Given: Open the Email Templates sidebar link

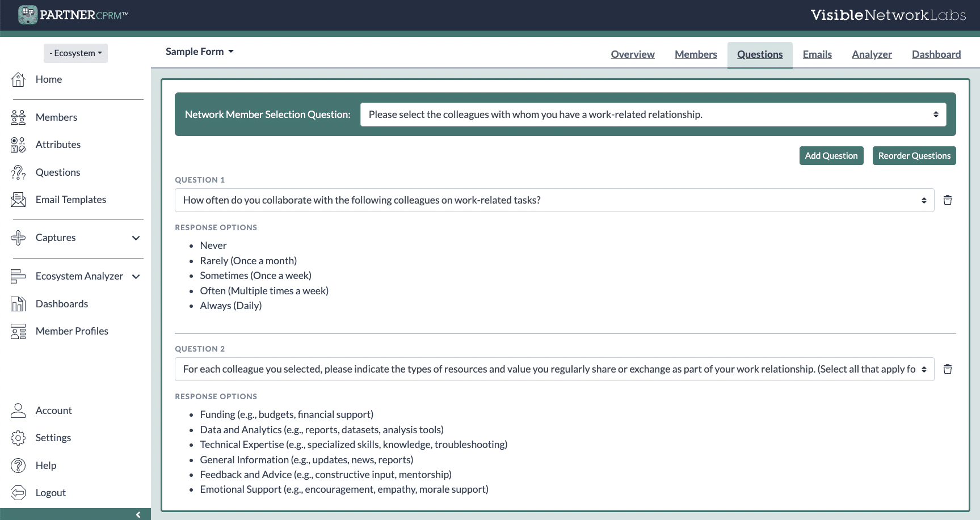Looking at the screenshot, I should pos(71,200).
